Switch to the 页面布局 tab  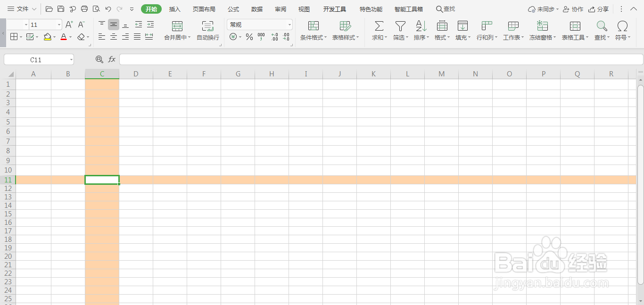[204, 9]
